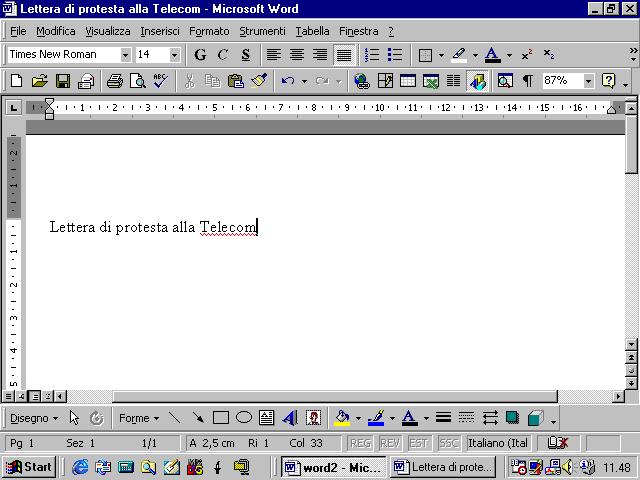Select the Rectangle drawing tool
640x480 pixels.
pyautogui.click(x=221, y=418)
